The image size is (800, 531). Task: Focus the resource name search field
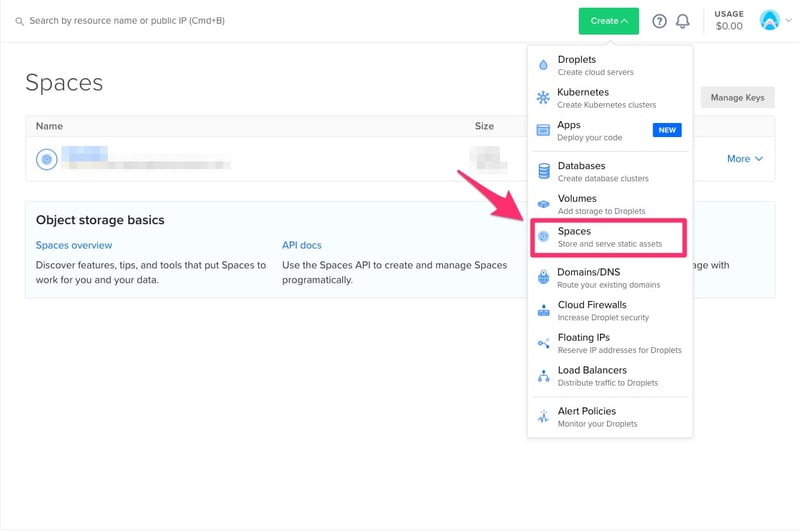pos(127,21)
